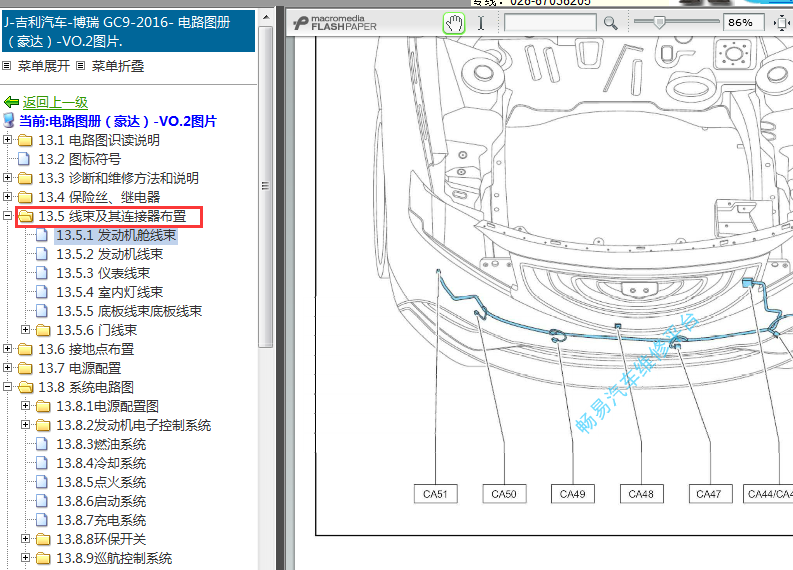
Task: Open 13.5.4 室内灯线束 page
Action: (x=109, y=292)
